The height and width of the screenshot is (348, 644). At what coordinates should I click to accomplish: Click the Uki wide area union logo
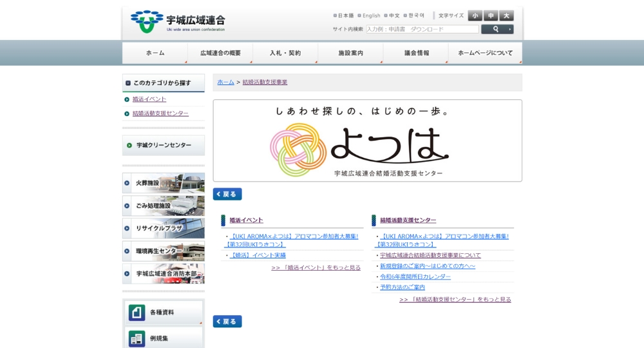(x=178, y=21)
